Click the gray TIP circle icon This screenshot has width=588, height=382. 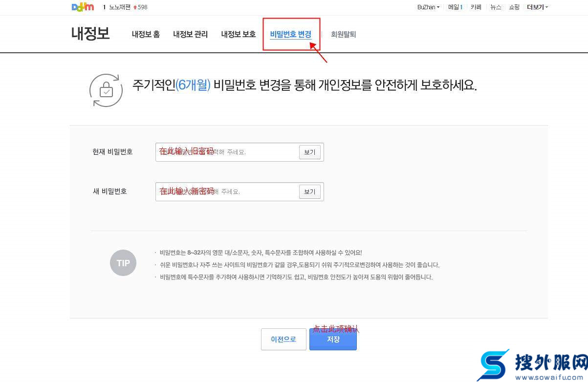click(123, 263)
